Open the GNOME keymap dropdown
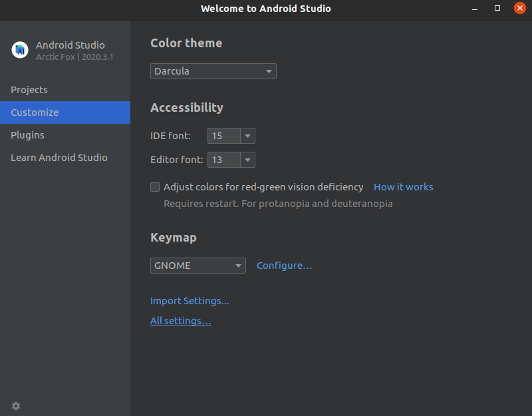This screenshot has width=532, height=416. point(198,266)
